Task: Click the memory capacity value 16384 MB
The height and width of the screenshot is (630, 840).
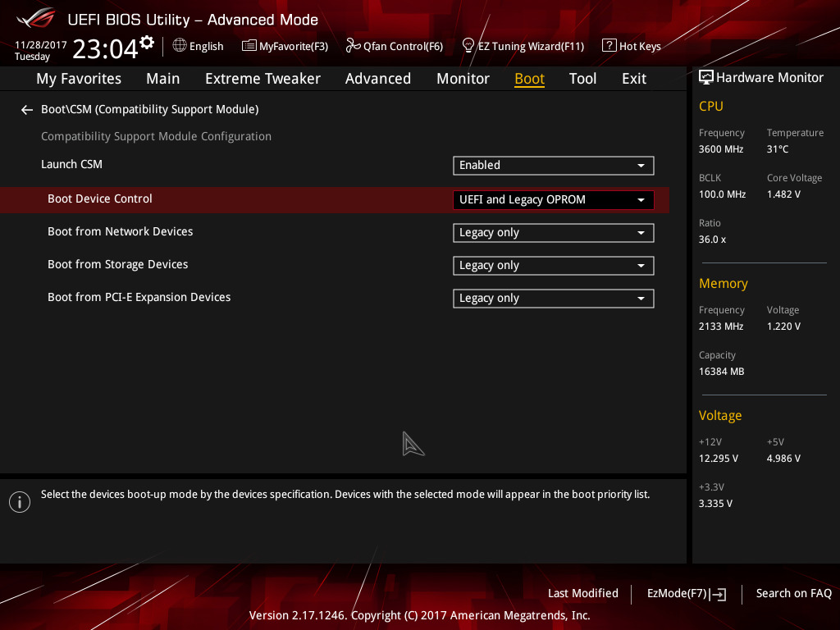Action: 722,372
